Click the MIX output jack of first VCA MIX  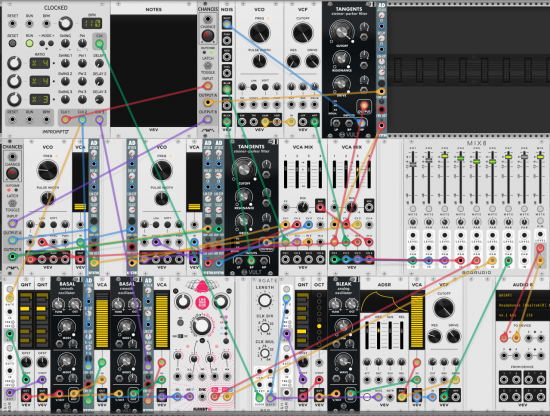click(320, 207)
